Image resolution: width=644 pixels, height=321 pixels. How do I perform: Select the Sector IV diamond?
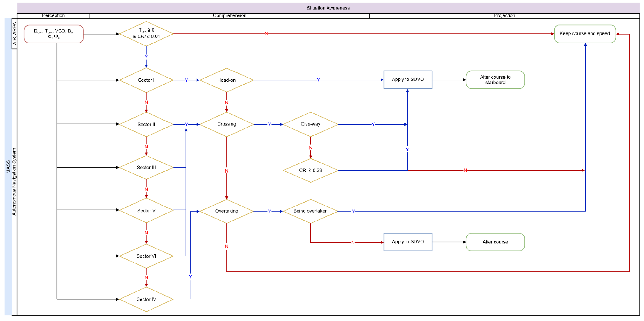tap(146, 299)
